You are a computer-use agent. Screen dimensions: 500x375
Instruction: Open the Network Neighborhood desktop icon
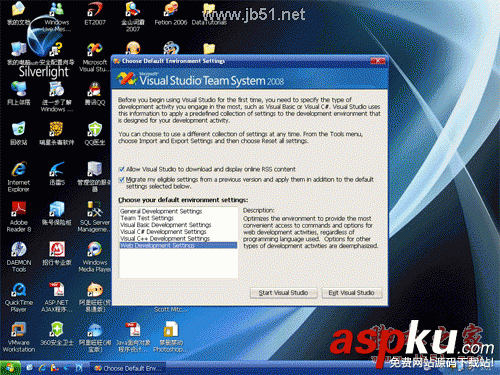click(19, 93)
